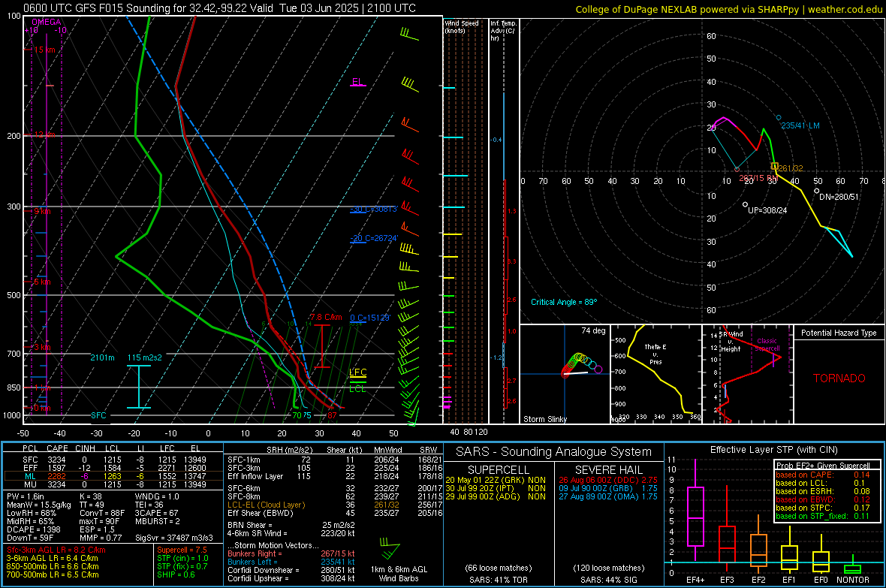
Task: Click the red 'Sfc-3km AGL LR = 8.2 C/km' line
Action: point(56,550)
